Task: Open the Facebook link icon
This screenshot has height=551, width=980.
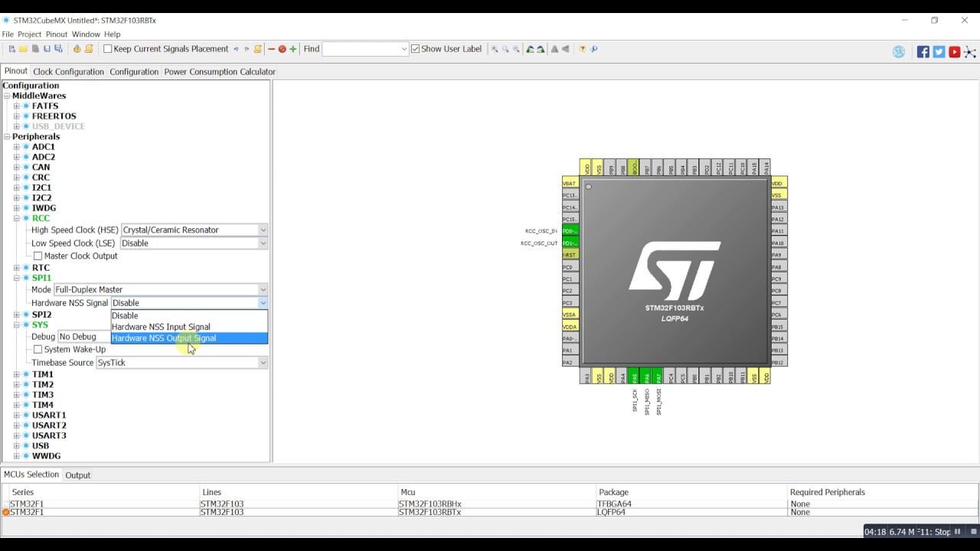Action: pos(923,52)
